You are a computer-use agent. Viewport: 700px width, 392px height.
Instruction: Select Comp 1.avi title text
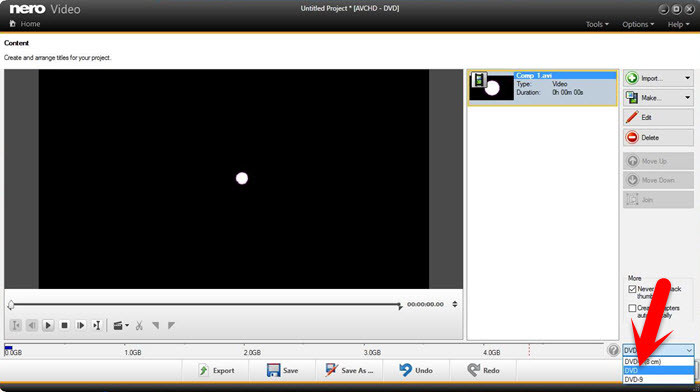click(533, 75)
